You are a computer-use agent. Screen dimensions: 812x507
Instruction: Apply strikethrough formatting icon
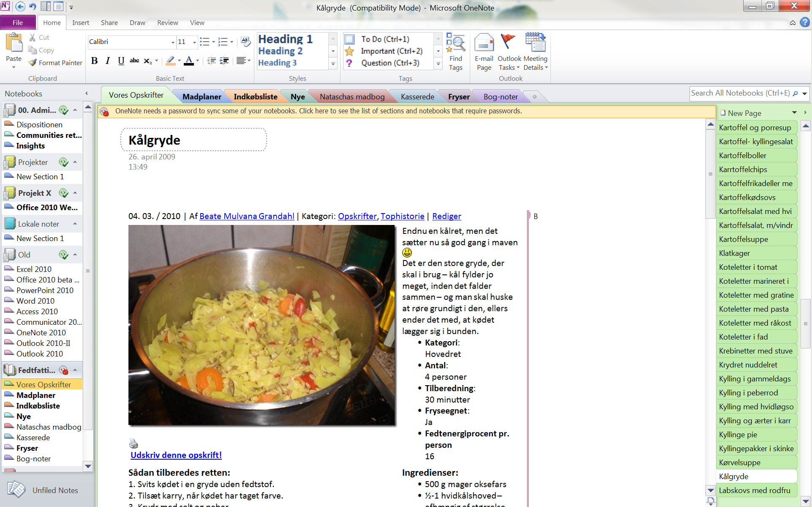134,61
